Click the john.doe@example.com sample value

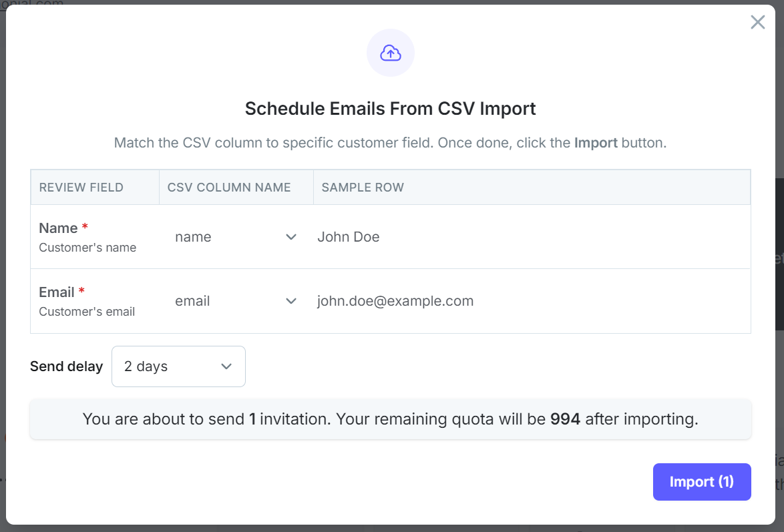coord(395,301)
